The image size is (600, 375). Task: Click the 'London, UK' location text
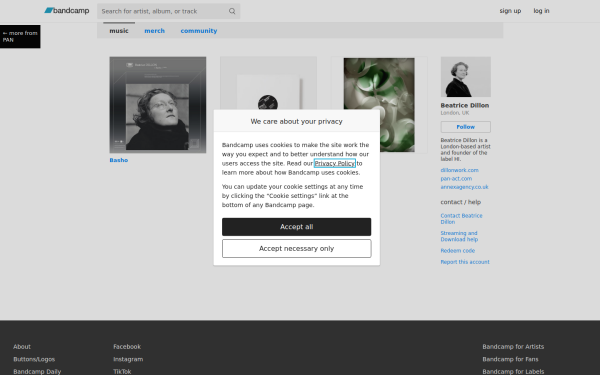coord(455,113)
